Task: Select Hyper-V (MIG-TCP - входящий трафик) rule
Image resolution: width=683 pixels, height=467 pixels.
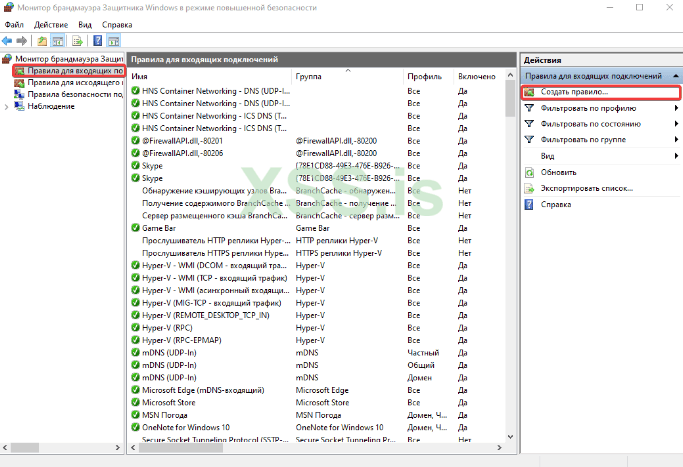Action: (317, 303)
